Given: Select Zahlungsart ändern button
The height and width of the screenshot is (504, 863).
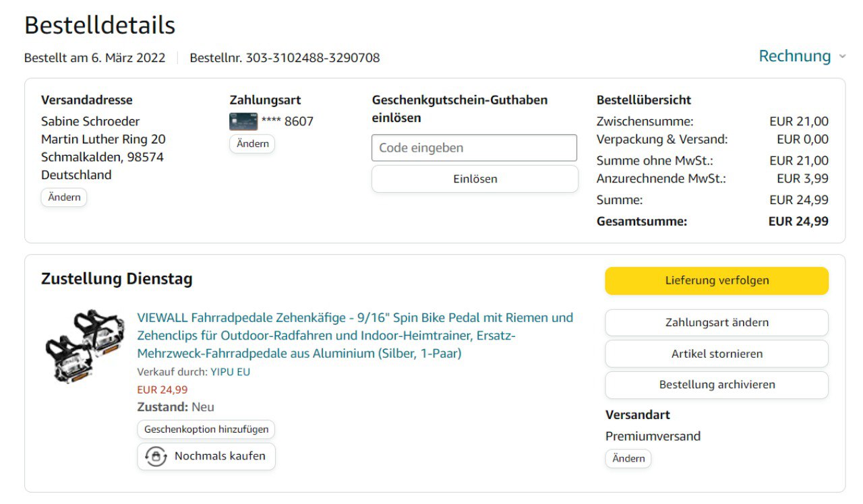Looking at the screenshot, I should coord(717,323).
